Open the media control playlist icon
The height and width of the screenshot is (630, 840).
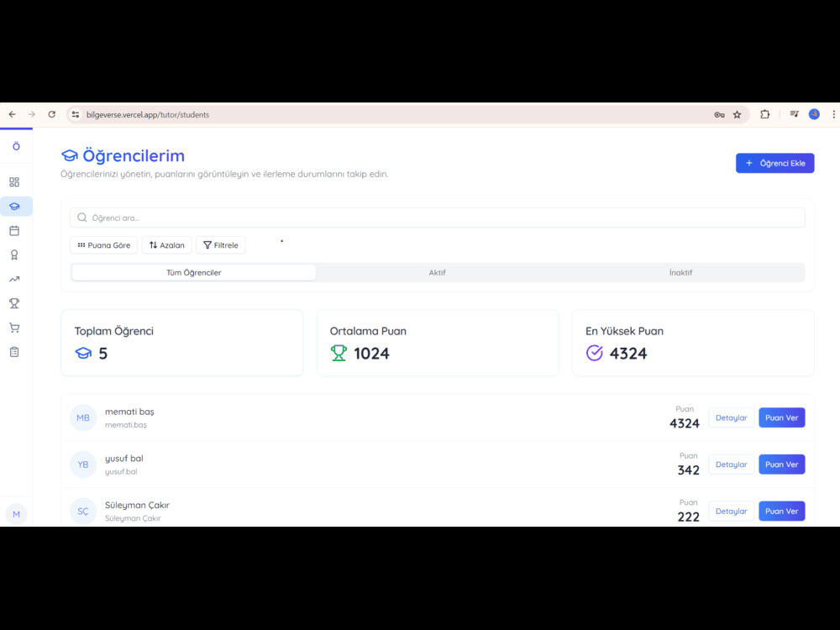click(794, 114)
